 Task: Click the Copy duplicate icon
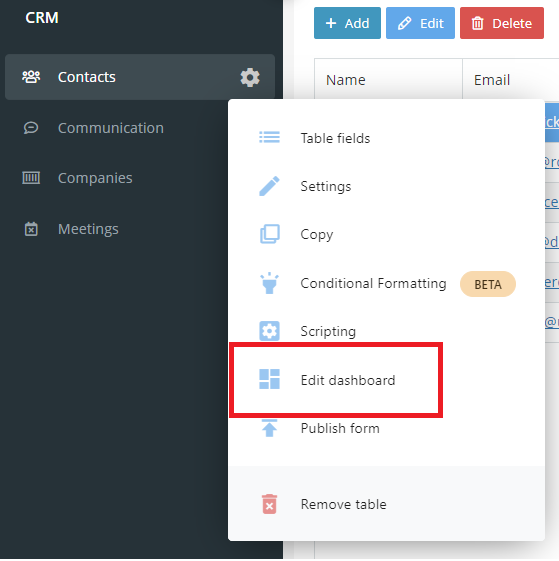[x=269, y=234]
